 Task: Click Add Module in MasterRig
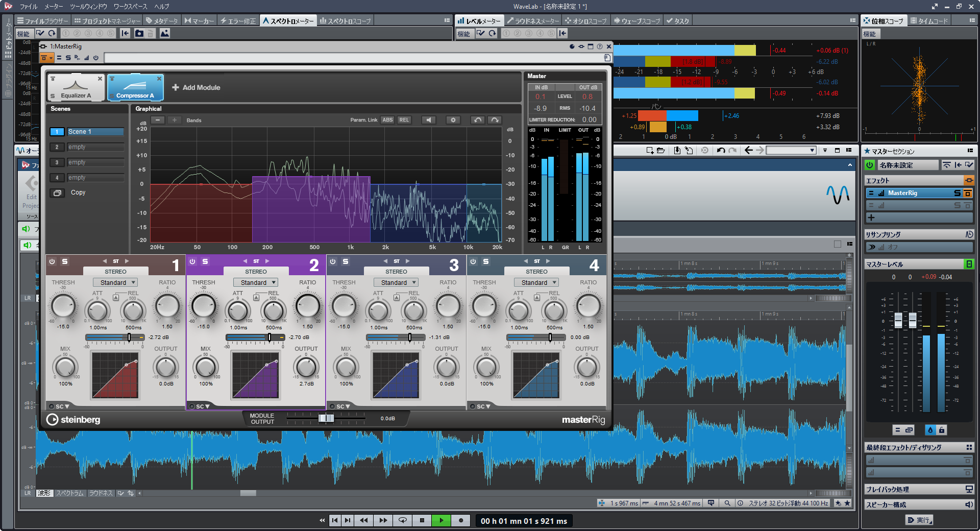tap(196, 87)
